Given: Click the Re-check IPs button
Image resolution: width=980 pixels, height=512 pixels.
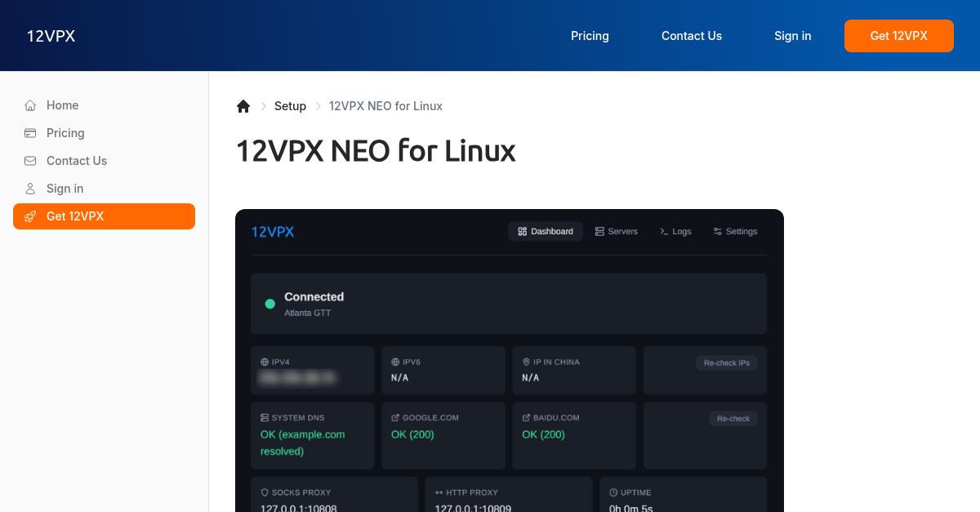Looking at the screenshot, I should [727, 363].
